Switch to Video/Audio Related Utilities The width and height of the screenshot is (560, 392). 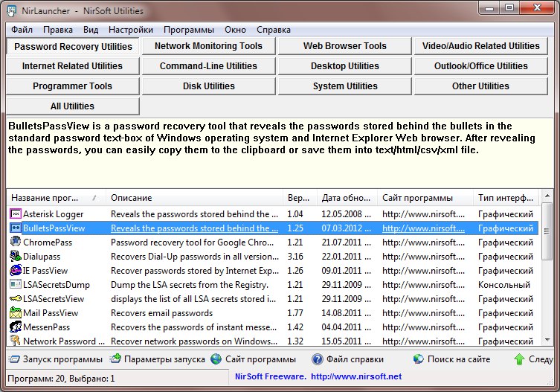coord(480,46)
